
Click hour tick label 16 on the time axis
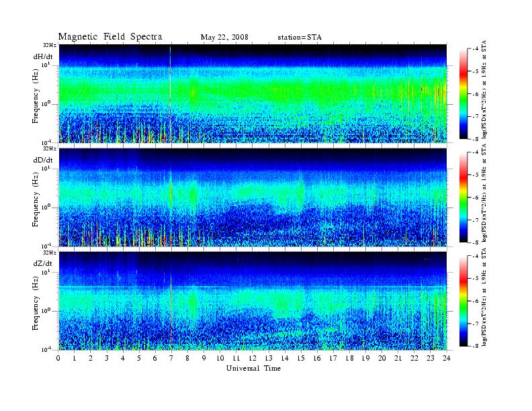point(317,358)
